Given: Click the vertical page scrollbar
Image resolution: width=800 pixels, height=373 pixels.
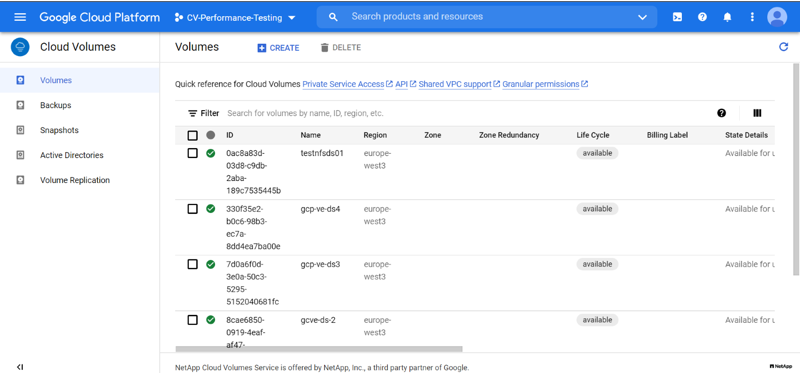Looking at the screenshot, I should [796, 169].
